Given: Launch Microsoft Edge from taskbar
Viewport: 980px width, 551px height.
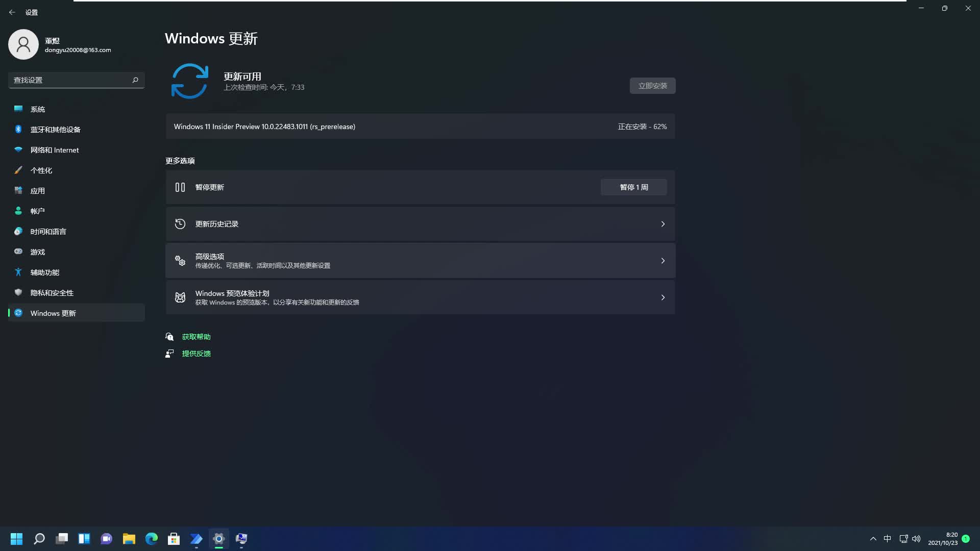Looking at the screenshot, I should pyautogui.click(x=152, y=539).
